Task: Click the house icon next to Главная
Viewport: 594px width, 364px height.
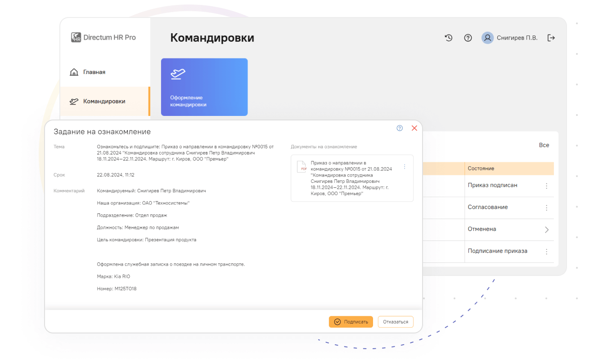Action: tap(74, 72)
